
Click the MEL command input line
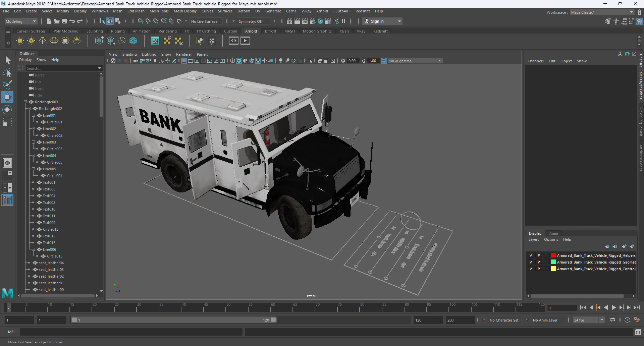pos(131,332)
